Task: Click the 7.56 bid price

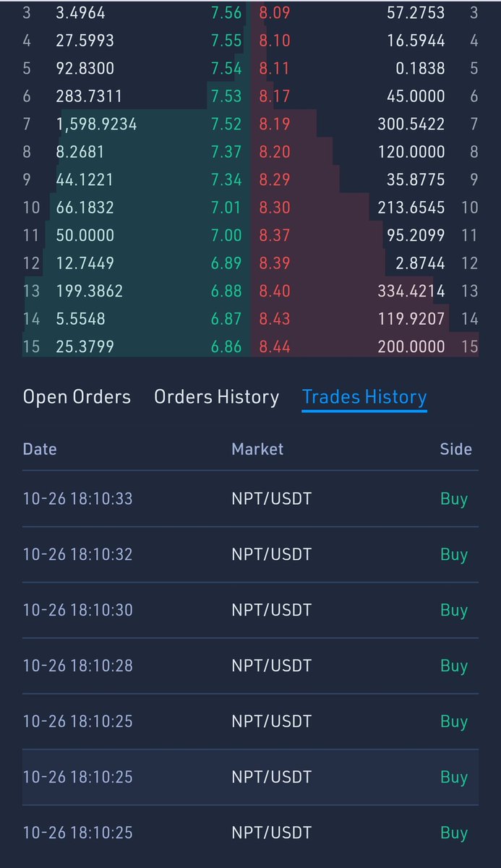Action: 226,13
